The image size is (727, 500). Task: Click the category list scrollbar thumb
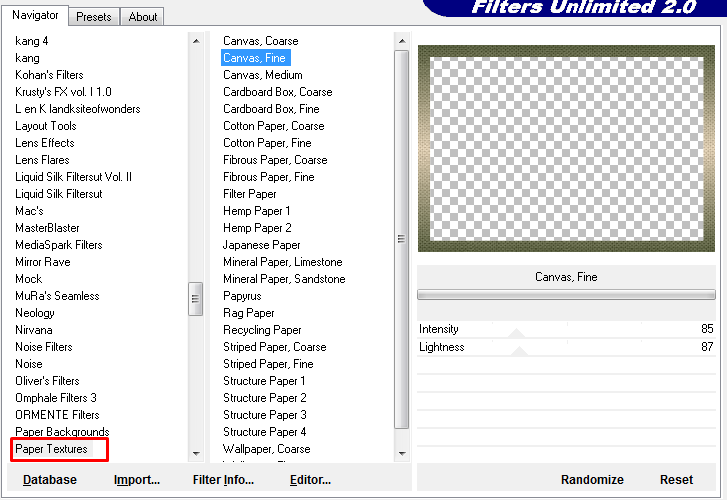pos(196,299)
